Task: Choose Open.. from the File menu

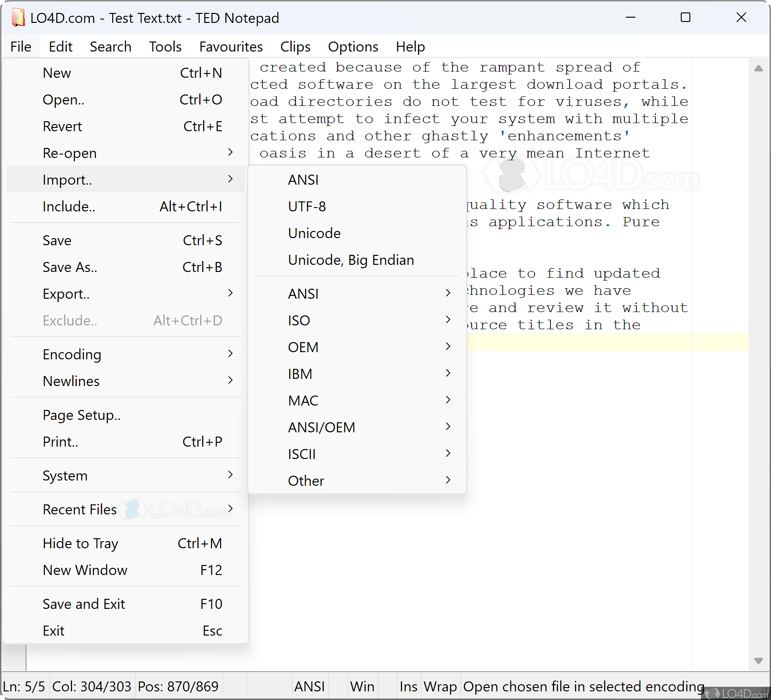Action: pyautogui.click(x=126, y=100)
